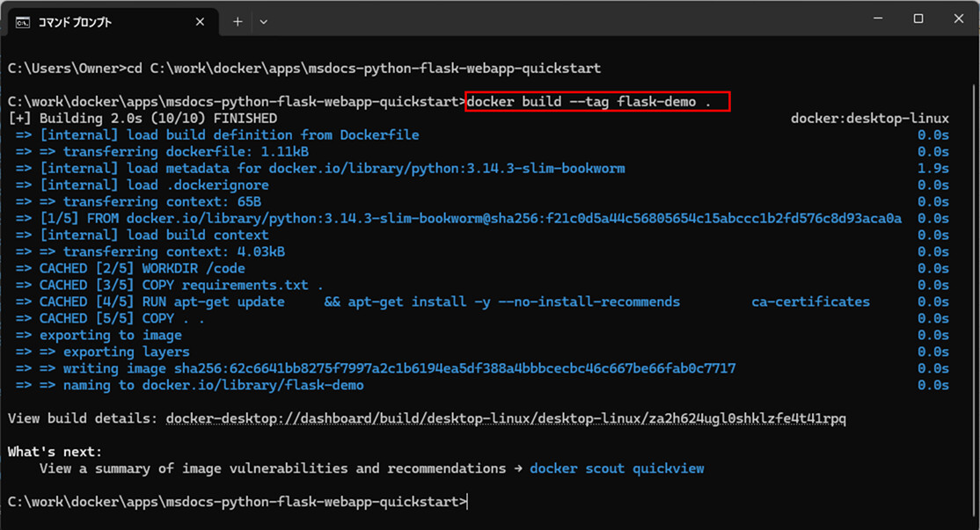This screenshot has height=530, width=980.
Task: Switch to the コマンド プロンプト tab
Action: [x=97, y=22]
